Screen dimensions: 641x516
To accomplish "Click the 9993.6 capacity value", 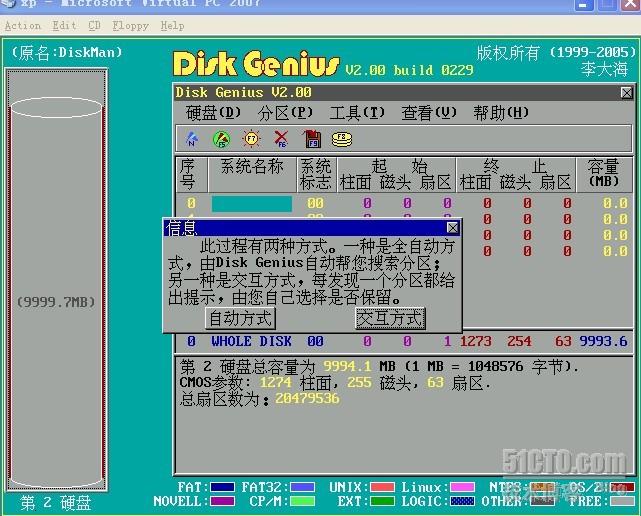I will (x=603, y=341).
